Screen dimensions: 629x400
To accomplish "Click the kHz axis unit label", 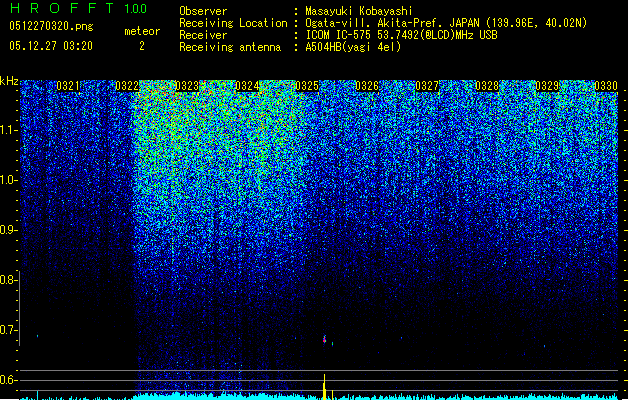I will pos(9,81).
